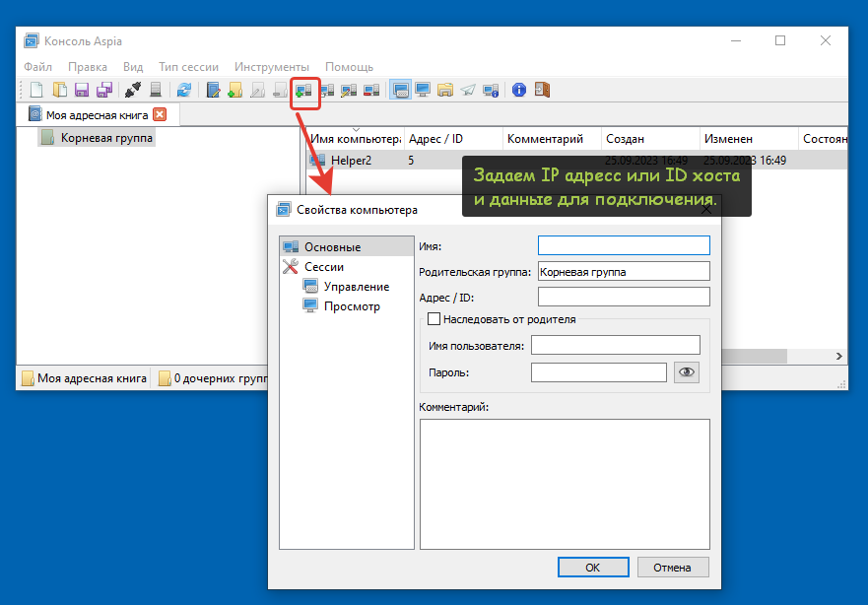The width and height of the screenshot is (868, 605).
Task: Toggle the Desktop manage session type button
Action: click(401, 91)
